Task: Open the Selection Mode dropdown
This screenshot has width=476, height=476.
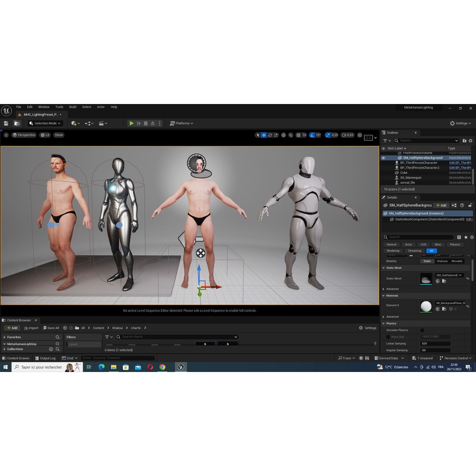Action: 45,123
